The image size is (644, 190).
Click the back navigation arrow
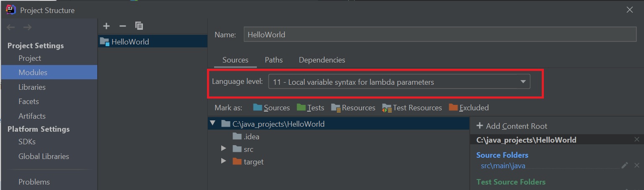[x=11, y=27]
